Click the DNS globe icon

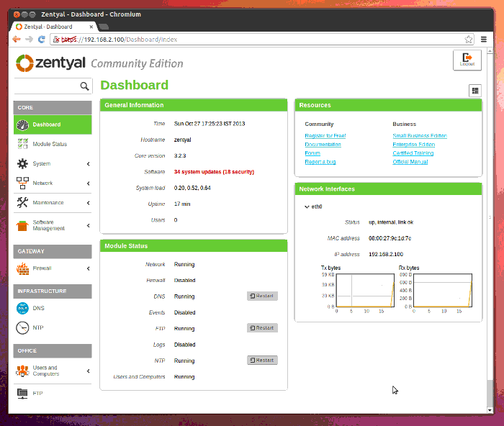pos(22,308)
